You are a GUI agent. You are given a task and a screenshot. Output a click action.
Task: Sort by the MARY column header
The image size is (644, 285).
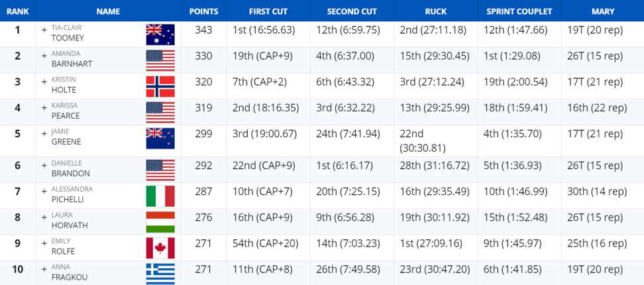(603, 11)
